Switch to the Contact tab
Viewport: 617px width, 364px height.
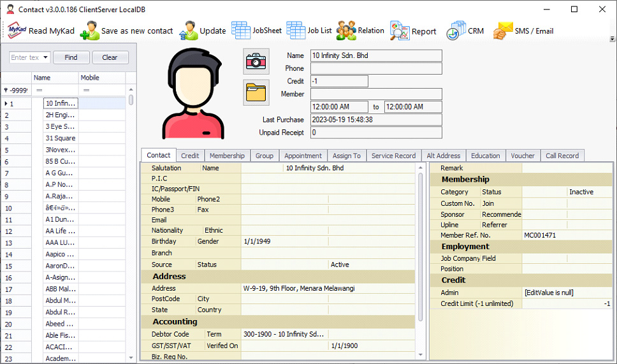coord(159,155)
